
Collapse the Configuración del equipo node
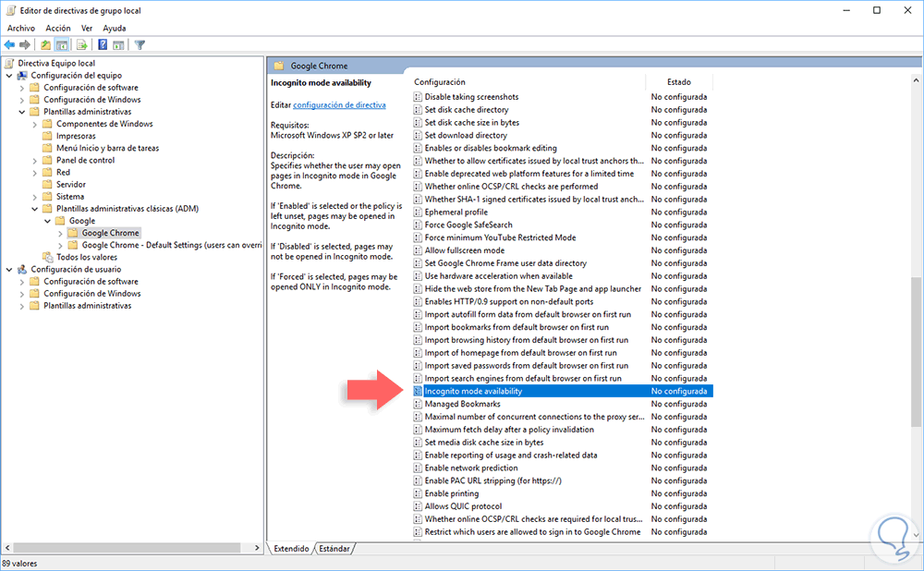(x=9, y=76)
